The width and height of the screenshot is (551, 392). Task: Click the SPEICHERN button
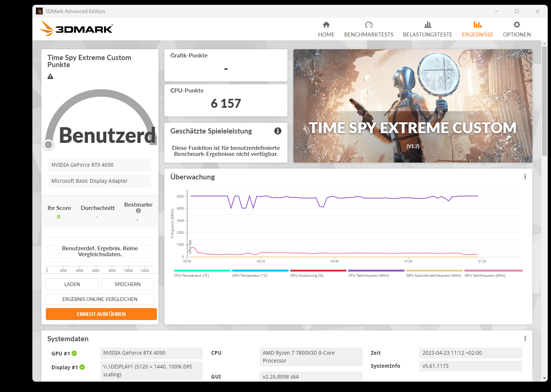[127, 284]
